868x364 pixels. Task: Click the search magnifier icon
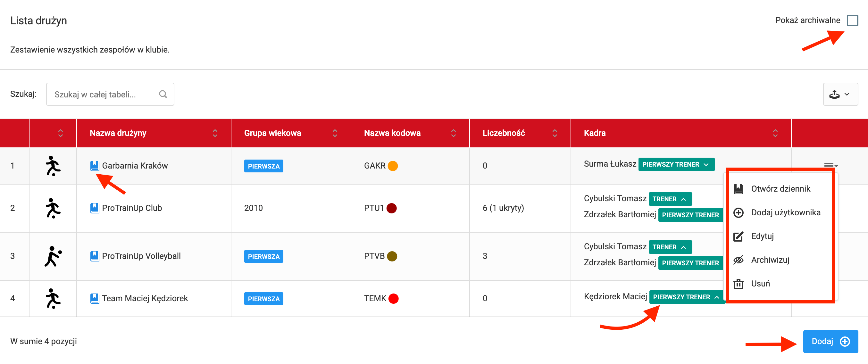(163, 94)
